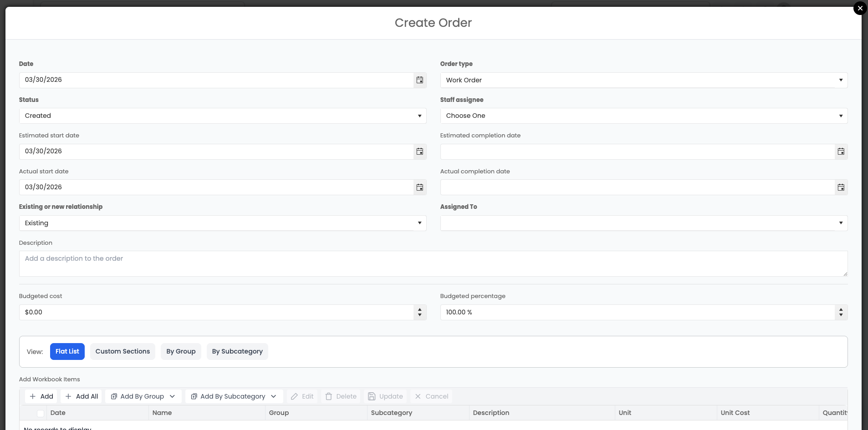Click the Add workbook item button
868x430 pixels.
coord(41,396)
